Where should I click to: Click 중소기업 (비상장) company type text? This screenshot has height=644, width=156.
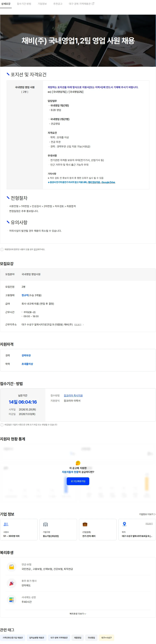[51, 536]
